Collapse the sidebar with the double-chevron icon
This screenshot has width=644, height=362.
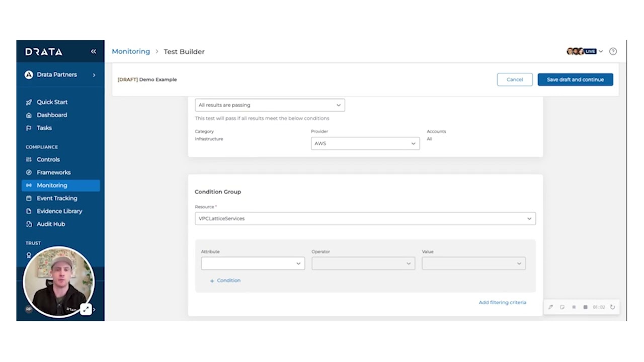point(94,51)
